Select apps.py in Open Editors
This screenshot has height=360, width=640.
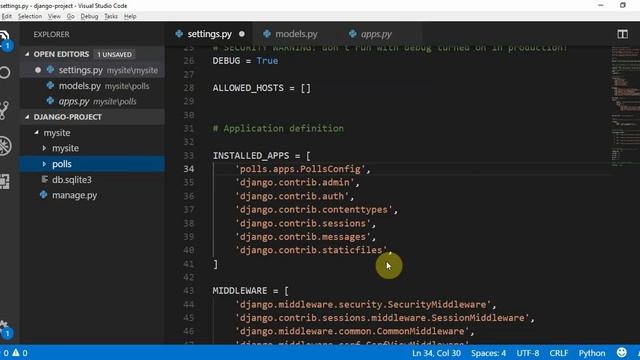tap(93, 101)
